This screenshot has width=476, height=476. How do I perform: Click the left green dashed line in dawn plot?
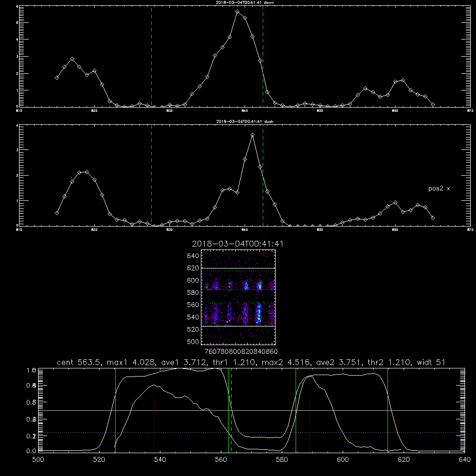pyautogui.click(x=151, y=57)
